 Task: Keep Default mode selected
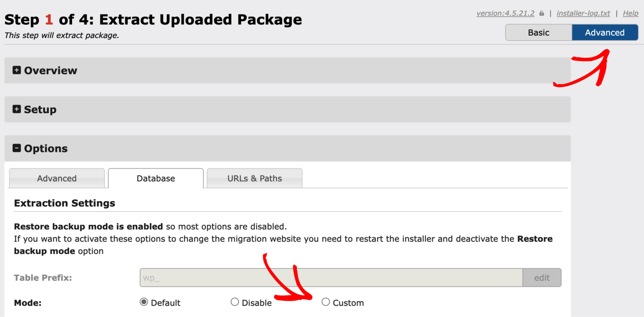144,302
